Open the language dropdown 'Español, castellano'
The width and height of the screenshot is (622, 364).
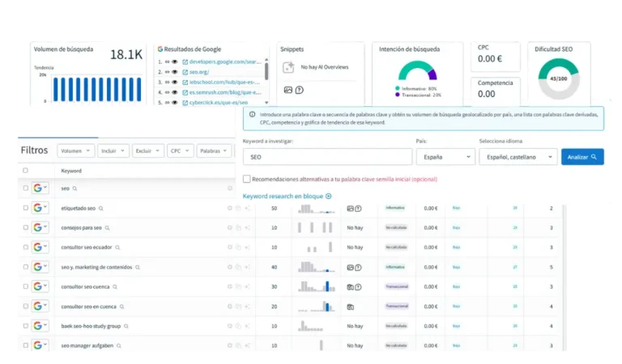518,157
